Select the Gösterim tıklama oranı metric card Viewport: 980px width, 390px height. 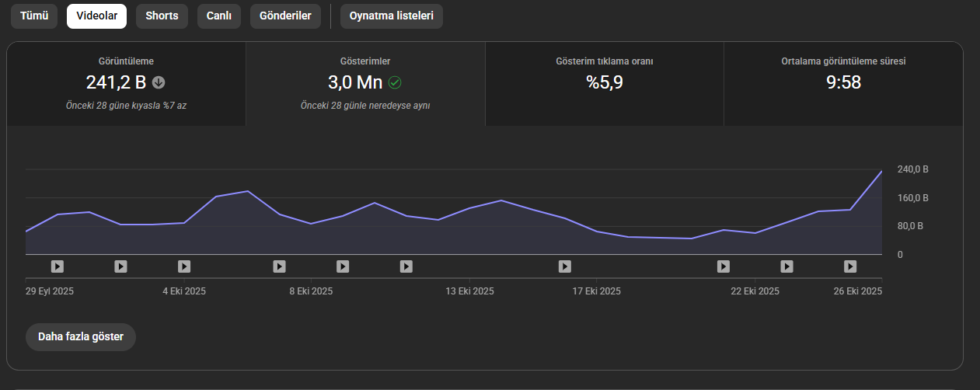point(605,84)
